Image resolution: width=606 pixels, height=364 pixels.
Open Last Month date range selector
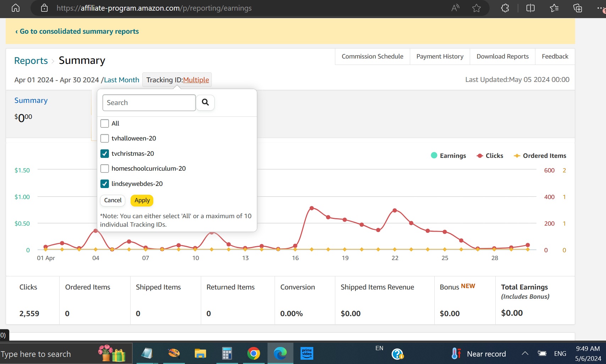121,80
